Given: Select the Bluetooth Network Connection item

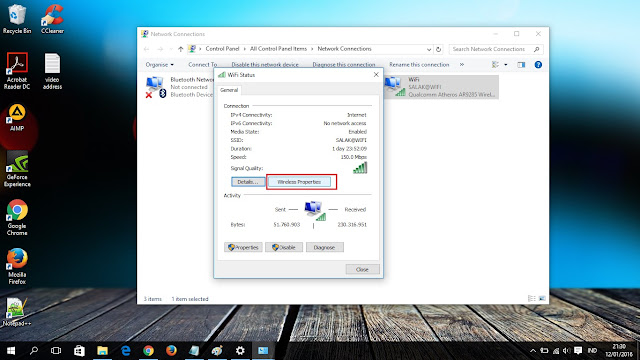Looking at the screenshot, I should coord(180,87).
